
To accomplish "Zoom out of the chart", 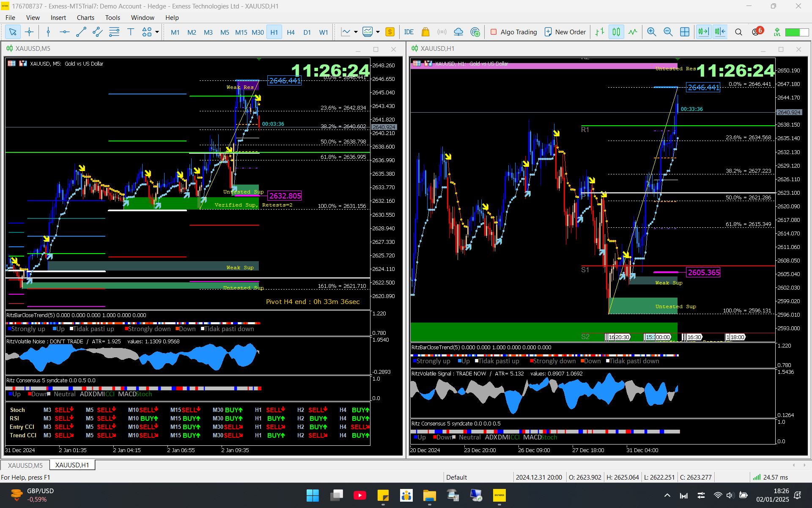I will pyautogui.click(x=668, y=32).
